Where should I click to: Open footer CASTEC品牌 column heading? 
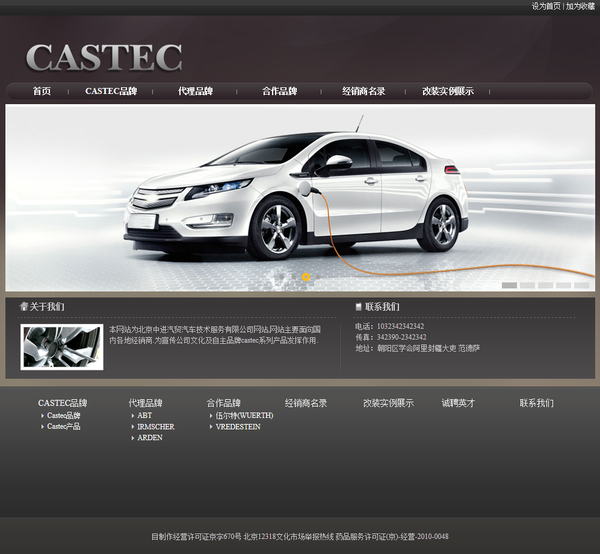click(62, 403)
